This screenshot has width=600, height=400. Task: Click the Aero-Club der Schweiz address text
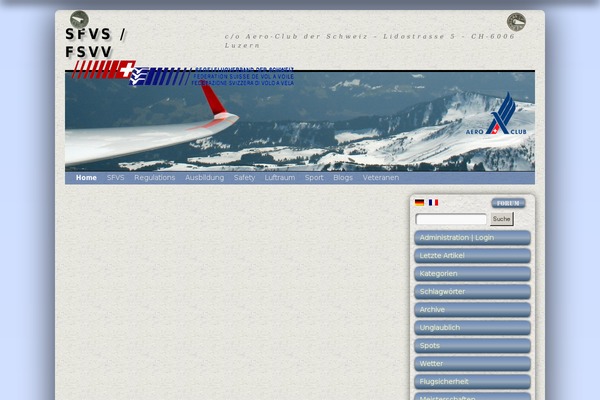(x=370, y=41)
